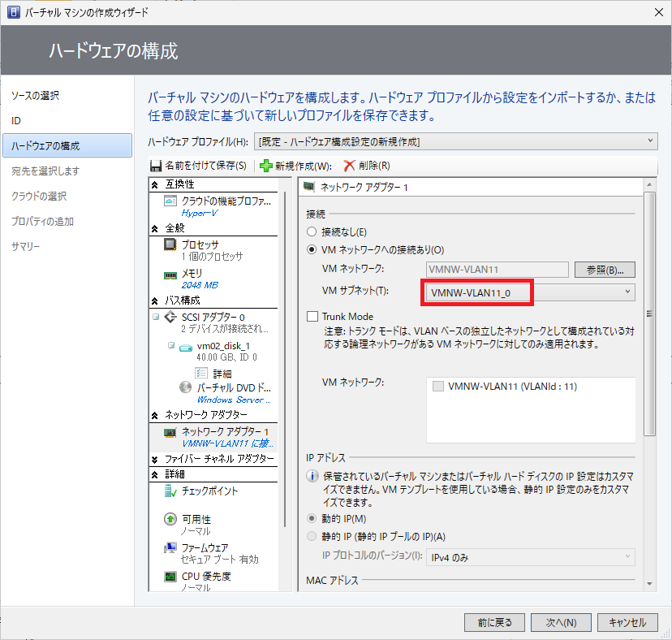
Task: Click 削除(R) toolbar label
Action: coord(374,166)
